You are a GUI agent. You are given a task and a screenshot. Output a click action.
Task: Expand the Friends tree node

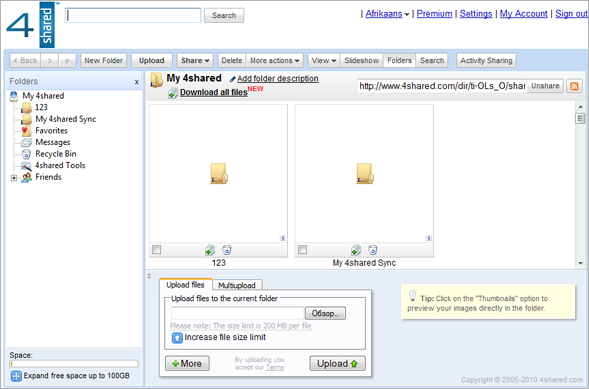click(x=14, y=178)
